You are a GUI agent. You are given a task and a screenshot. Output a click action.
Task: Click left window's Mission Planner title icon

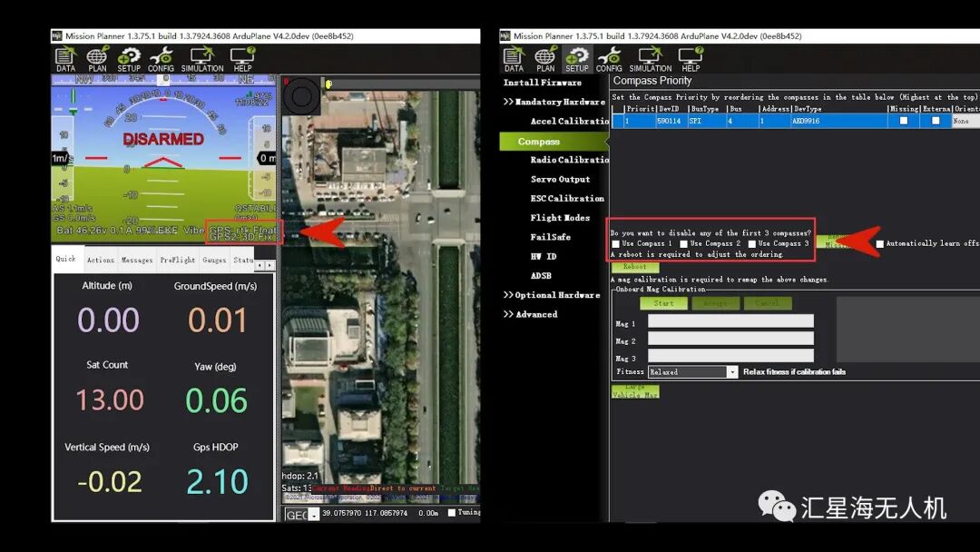point(57,36)
